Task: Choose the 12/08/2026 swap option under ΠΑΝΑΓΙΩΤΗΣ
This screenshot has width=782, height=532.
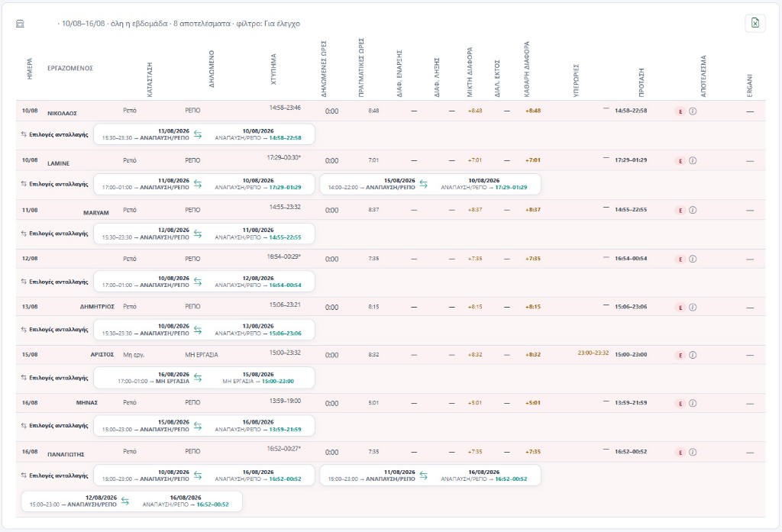Action: [x=131, y=501]
